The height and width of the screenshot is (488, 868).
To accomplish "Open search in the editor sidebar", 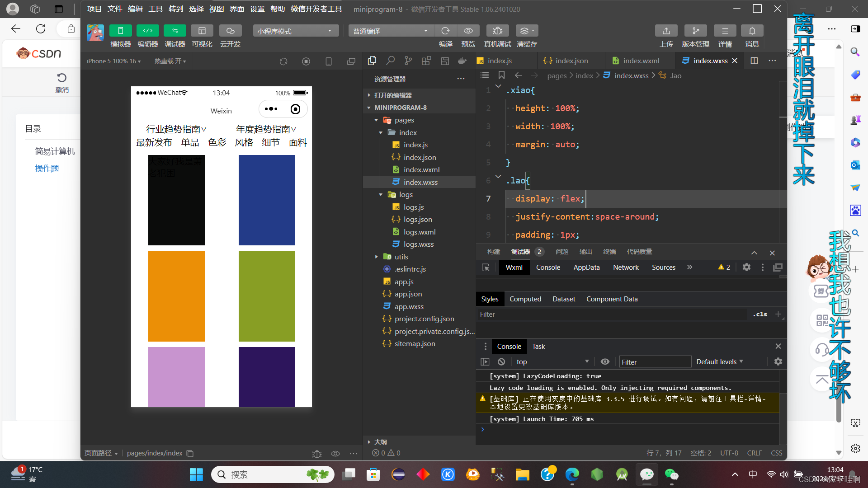I will pyautogui.click(x=390, y=61).
